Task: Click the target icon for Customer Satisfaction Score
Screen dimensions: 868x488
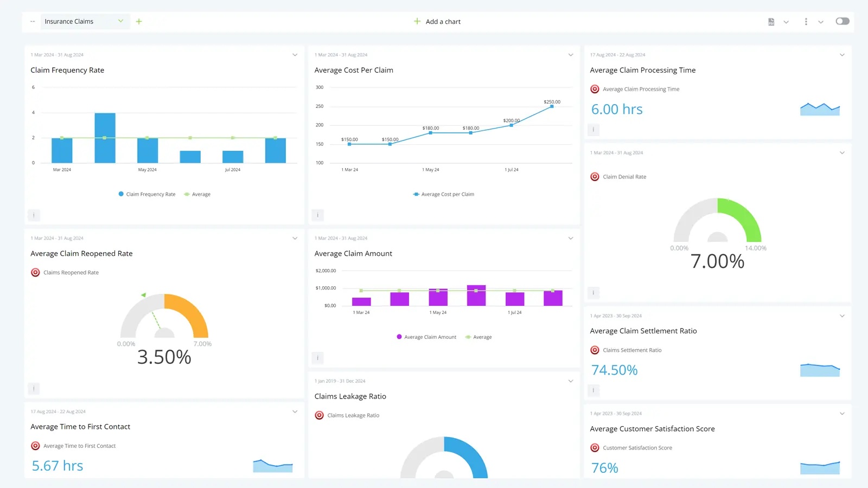Action: click(x=595, y=447)
